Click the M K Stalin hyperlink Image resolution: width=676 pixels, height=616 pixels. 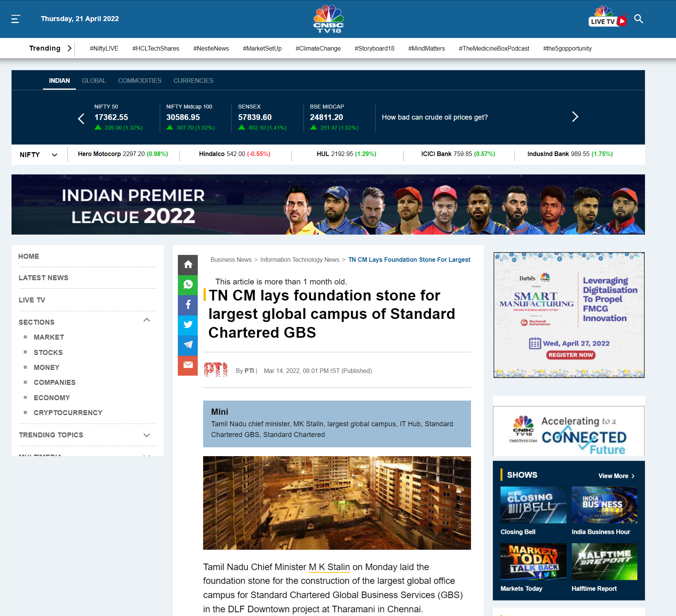point(329,567)
